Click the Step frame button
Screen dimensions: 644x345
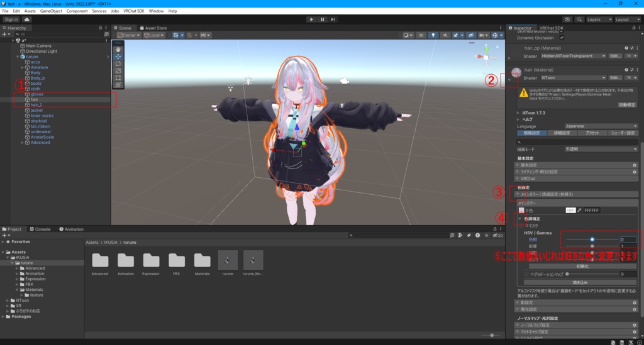[333, 19]
